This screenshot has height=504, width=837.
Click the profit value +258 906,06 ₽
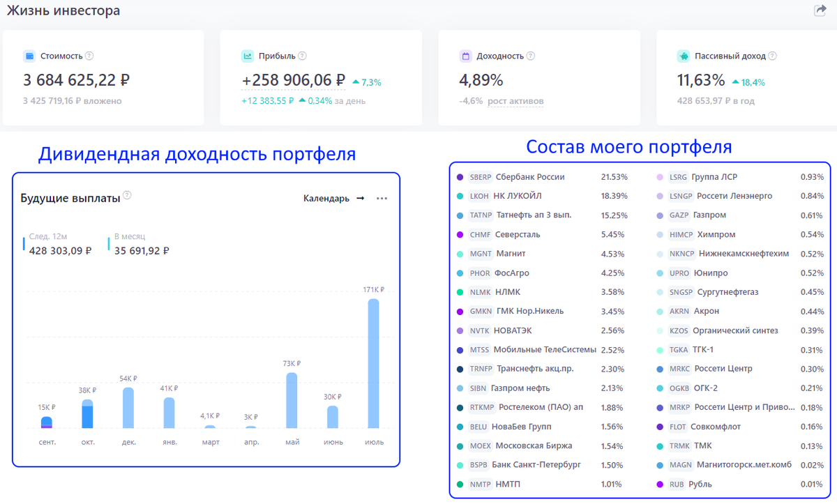tap(294, 80)
